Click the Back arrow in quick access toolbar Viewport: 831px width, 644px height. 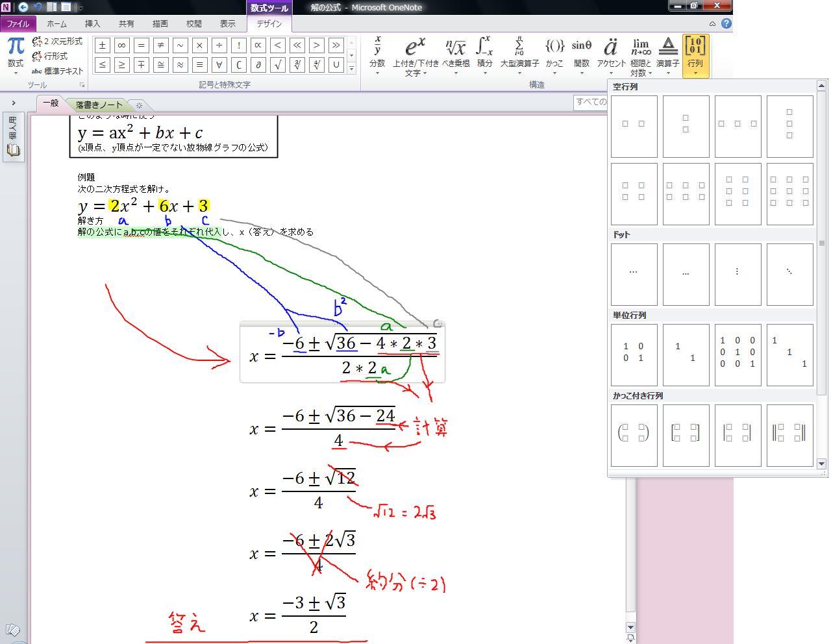[23, 7]
